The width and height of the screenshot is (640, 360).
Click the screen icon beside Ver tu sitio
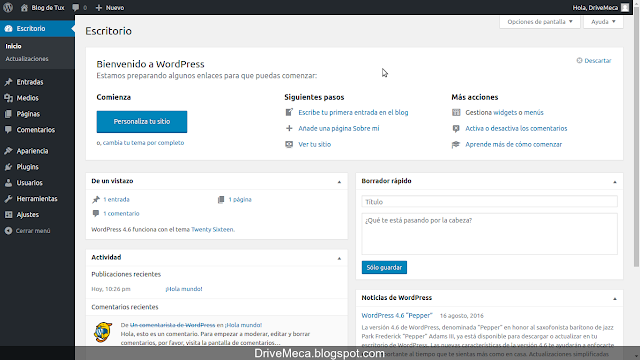(x=289, y=144)
